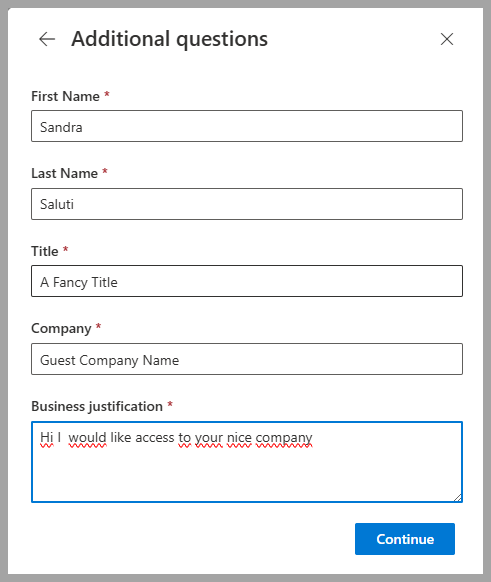Click the Business justification label
The width and height of the screenshot is (491, 582).
click(x=97, y=406)
